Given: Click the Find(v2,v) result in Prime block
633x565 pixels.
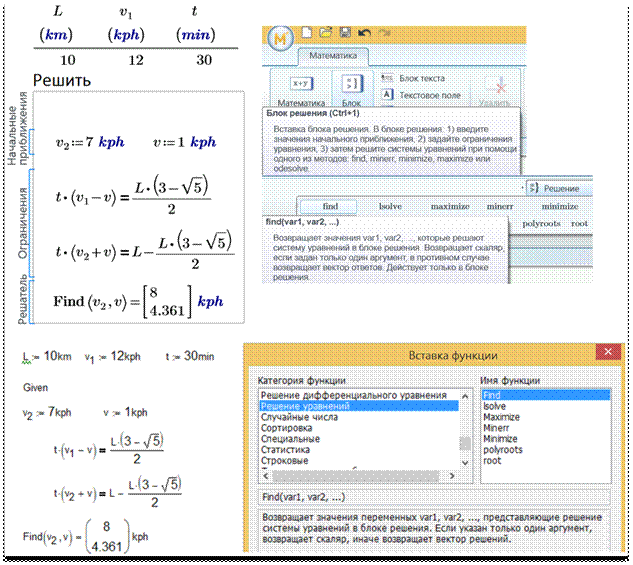Looking at the screenshot, I should [138, 301].
